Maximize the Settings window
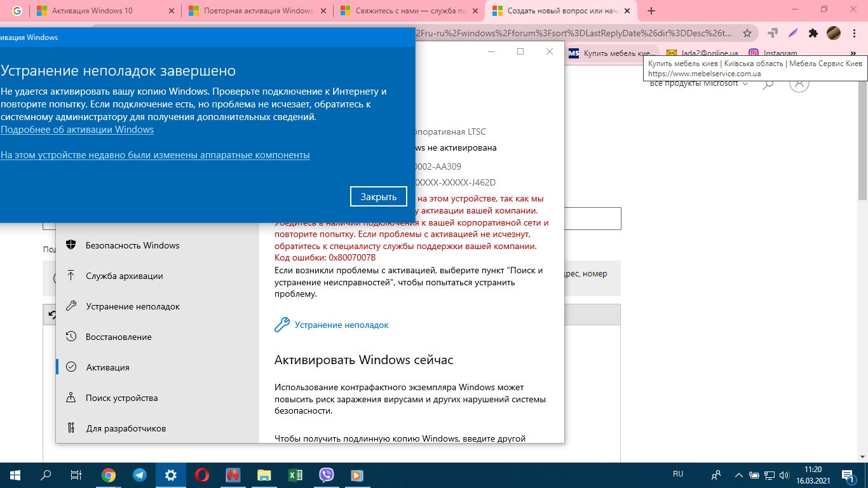The image size is (868, 488). [520, 51]
